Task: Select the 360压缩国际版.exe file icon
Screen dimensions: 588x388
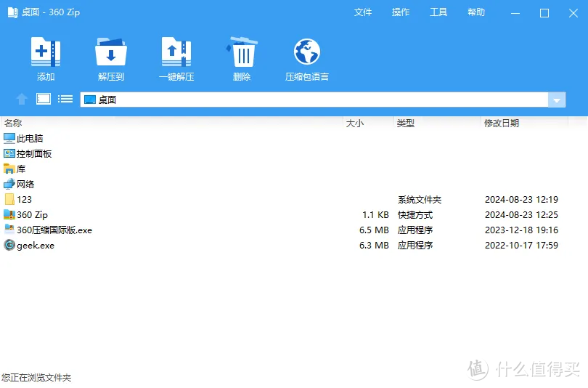Action: click(x=9, y=230)
